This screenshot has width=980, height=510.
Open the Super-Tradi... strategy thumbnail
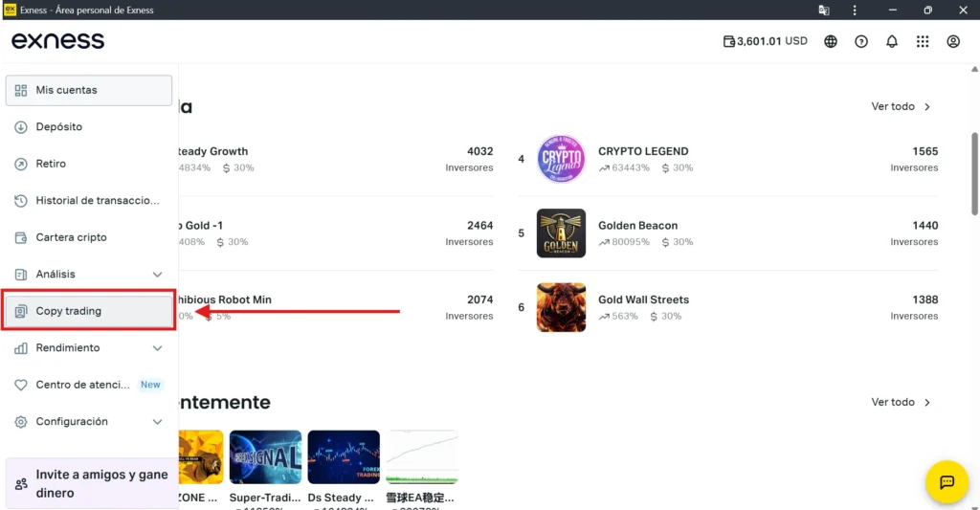(265, 456)
